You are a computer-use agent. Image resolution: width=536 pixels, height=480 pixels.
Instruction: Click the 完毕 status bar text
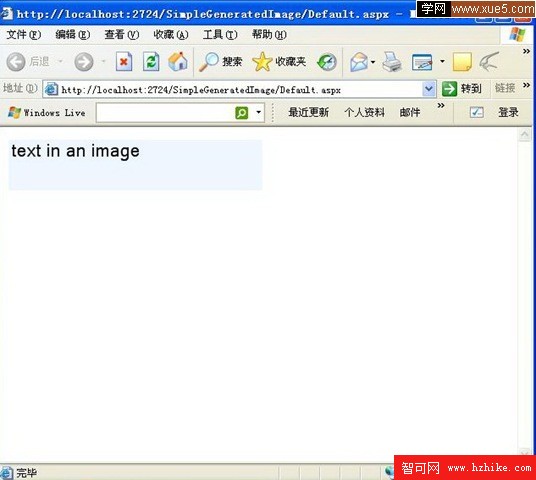26,473
